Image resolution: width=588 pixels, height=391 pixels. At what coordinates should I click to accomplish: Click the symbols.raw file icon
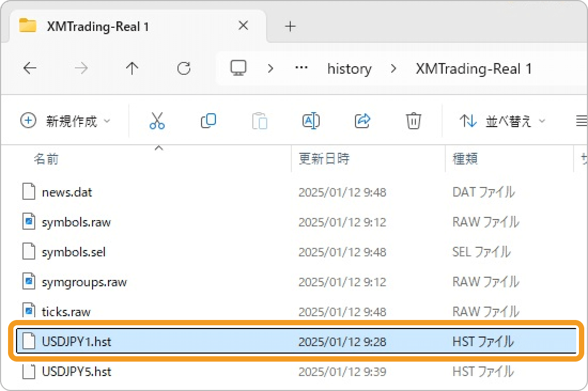pyautogui.click(x=29, y=222)
